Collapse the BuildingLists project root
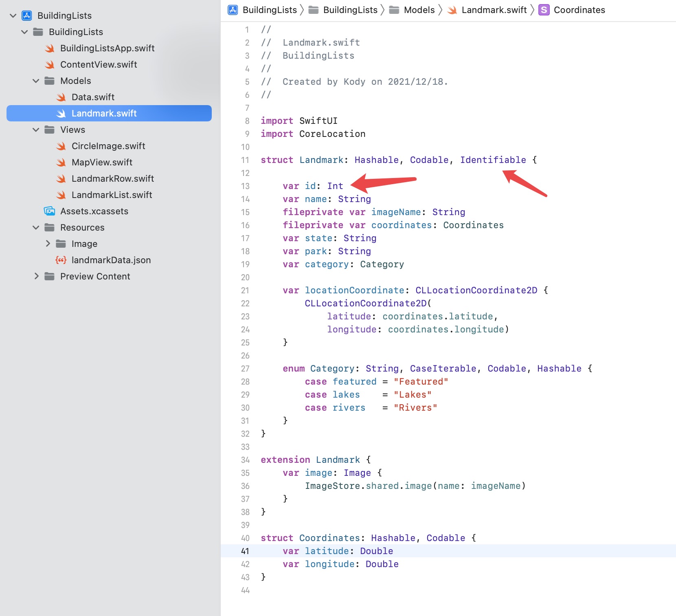The width and height of the screenshot is (676, 616). (x=13, y=15)
